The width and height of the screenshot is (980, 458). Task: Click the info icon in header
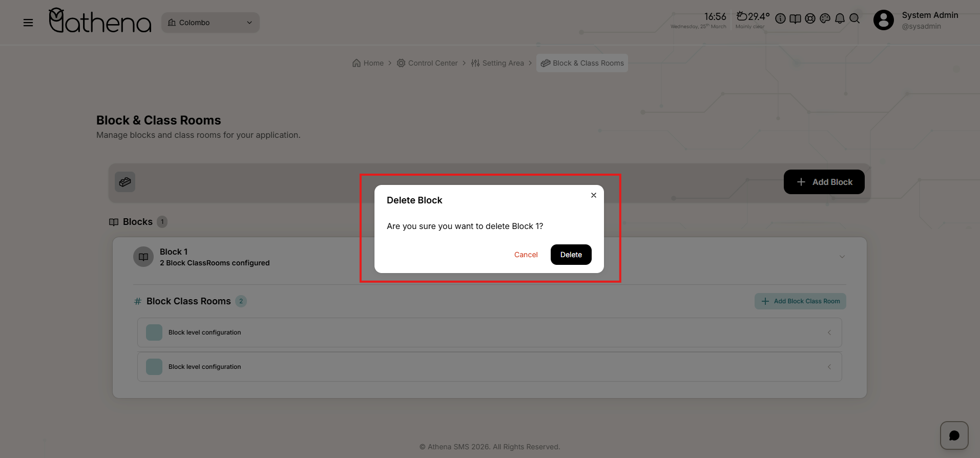pos(780,19)
